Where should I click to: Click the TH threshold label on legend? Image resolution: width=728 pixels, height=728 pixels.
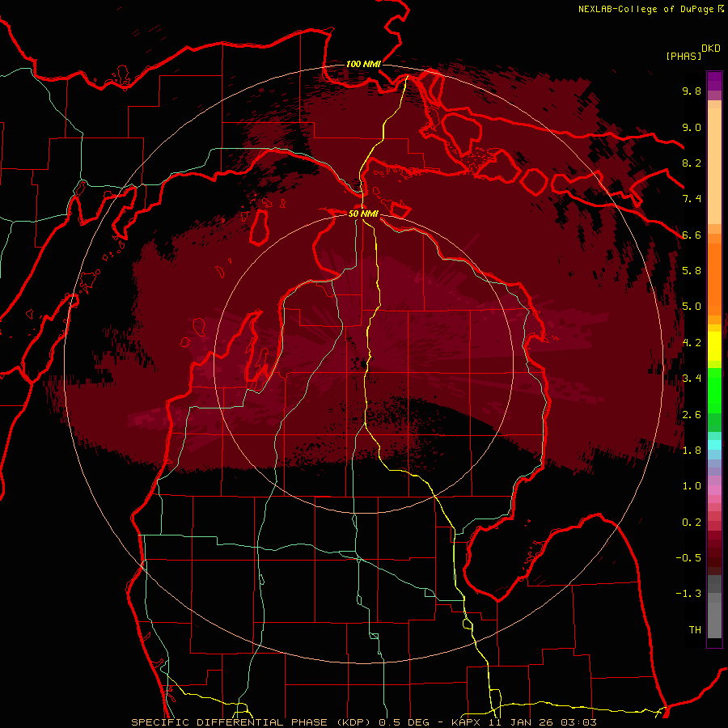(695, 630)
